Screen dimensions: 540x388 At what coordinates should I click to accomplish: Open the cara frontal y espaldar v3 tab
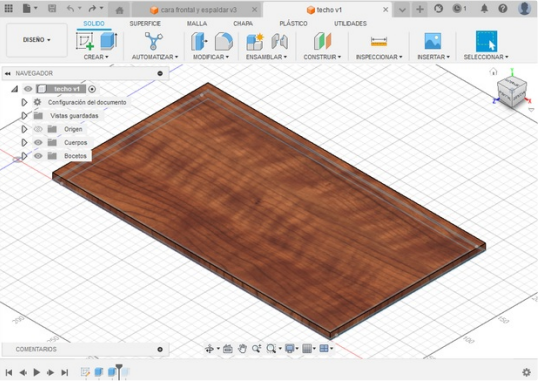pos(198,10)
